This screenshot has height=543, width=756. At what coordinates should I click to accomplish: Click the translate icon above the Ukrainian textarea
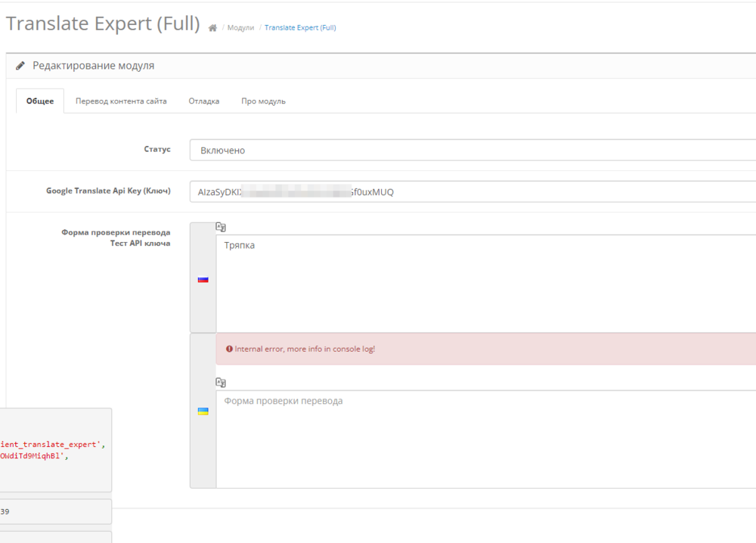pyautogui.click(x=221, y=383)
